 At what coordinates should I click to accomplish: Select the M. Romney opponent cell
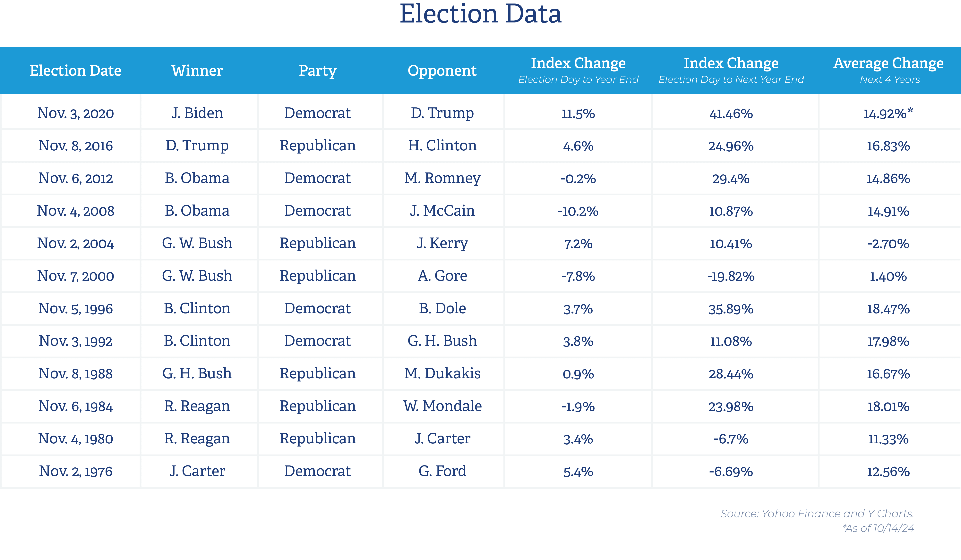click(442, 178)
